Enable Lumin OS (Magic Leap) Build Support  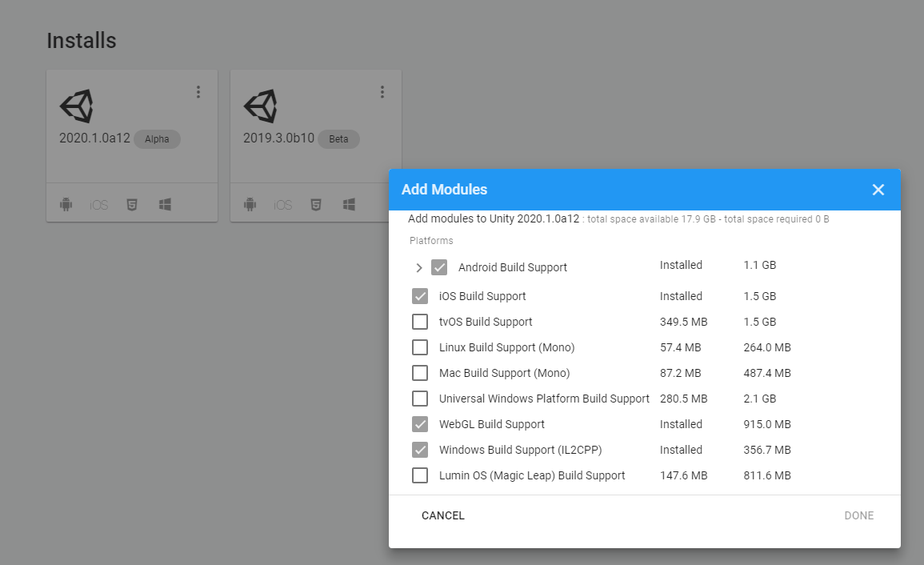click(420, 475)
